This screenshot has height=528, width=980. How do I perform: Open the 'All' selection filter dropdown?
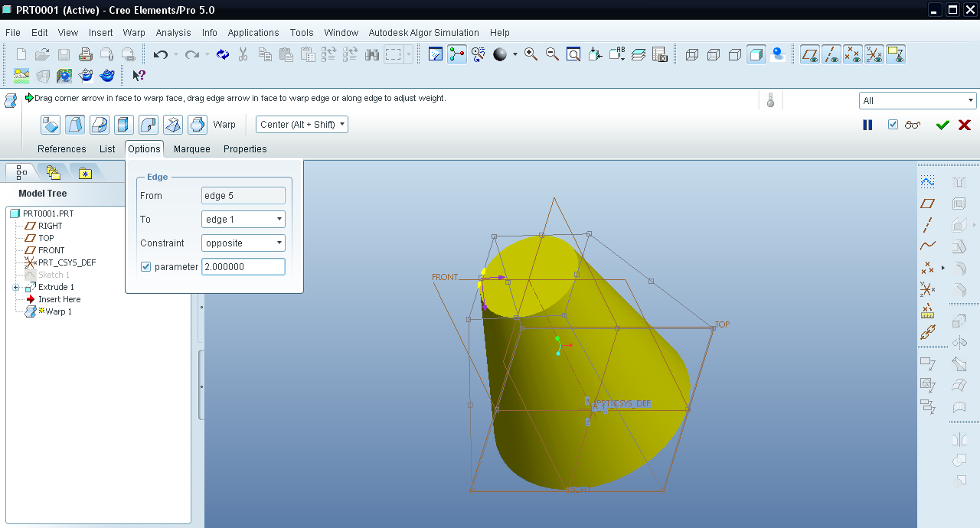coord(918,101)
